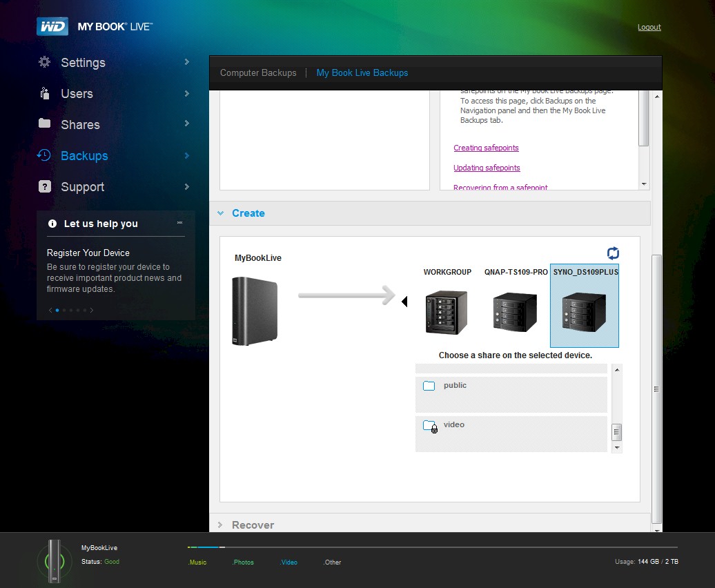Expand the Support menu chevron

pos(186,186)
